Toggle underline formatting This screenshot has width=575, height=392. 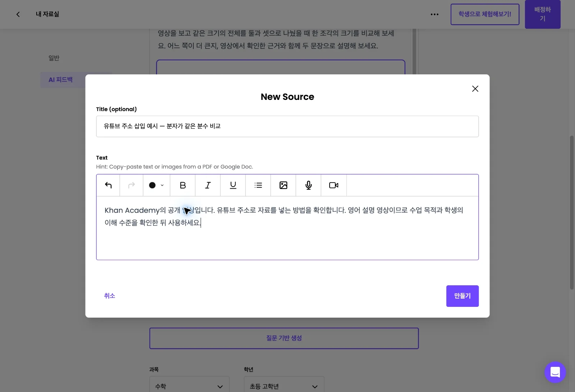233,185
